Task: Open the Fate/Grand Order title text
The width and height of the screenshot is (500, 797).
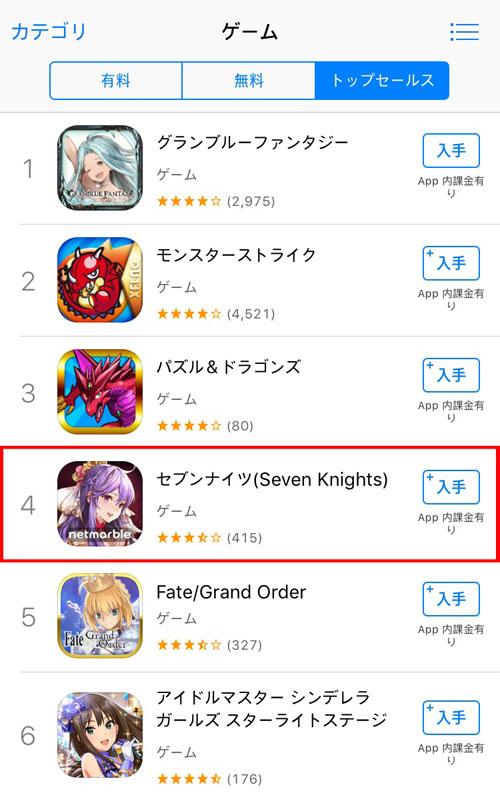Action: 231,592
